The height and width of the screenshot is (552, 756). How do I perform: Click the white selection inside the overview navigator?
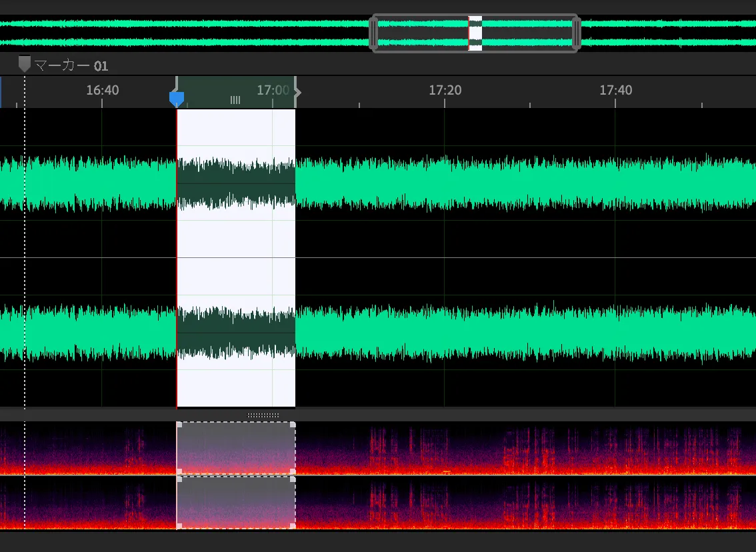tap(475, 33)
